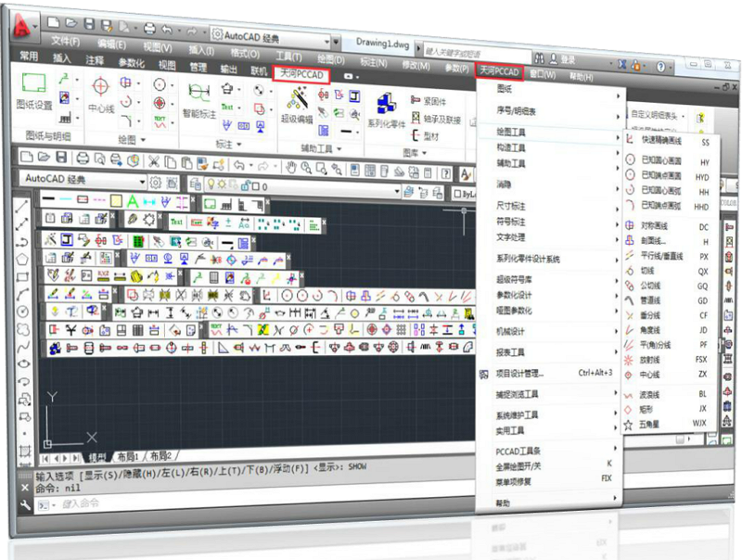Image resolution: width=742 pixels, height=560 pixels.
Task: Click 智能标注 dimension ribbon button
Action: tap(199, 101)
